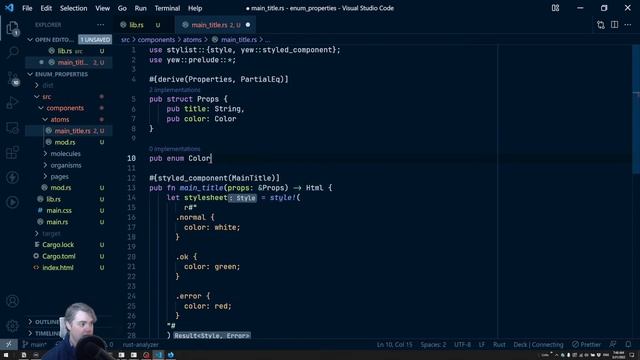Image resolution: width=640 pixels, height=360 pixels.
Task: Open the Go menu
Action: coord(122,8)
